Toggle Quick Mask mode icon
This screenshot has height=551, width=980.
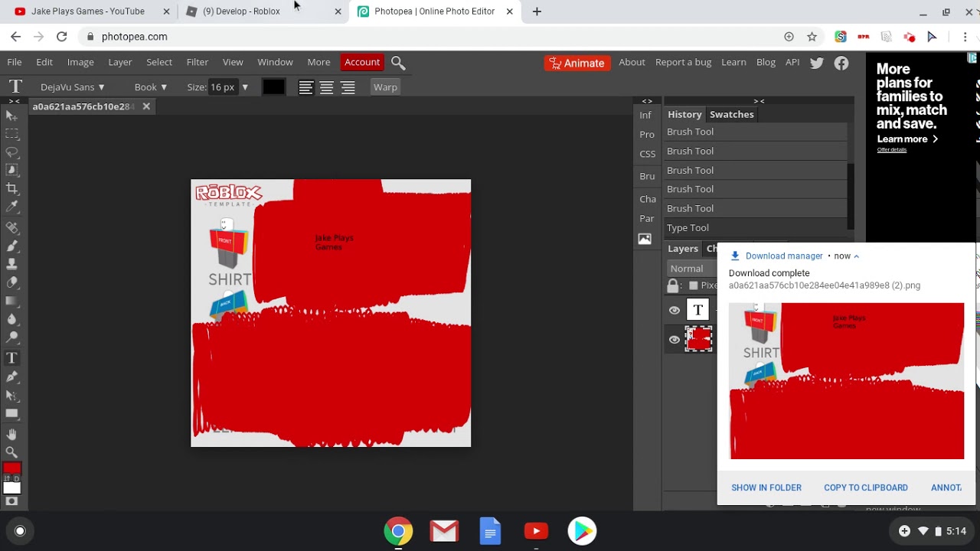[11, 501]
